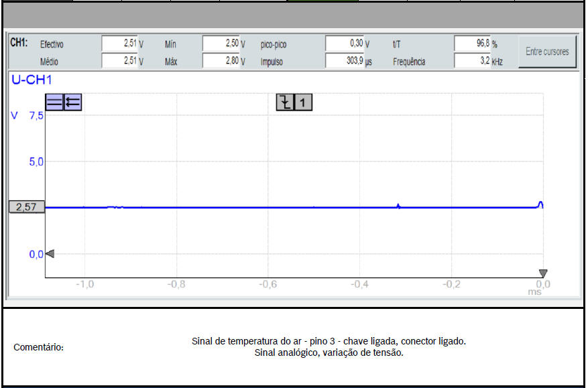Click the horizontal cursor lines icon
This screenshot has height=388, width=588.
[x=54, y=103]
